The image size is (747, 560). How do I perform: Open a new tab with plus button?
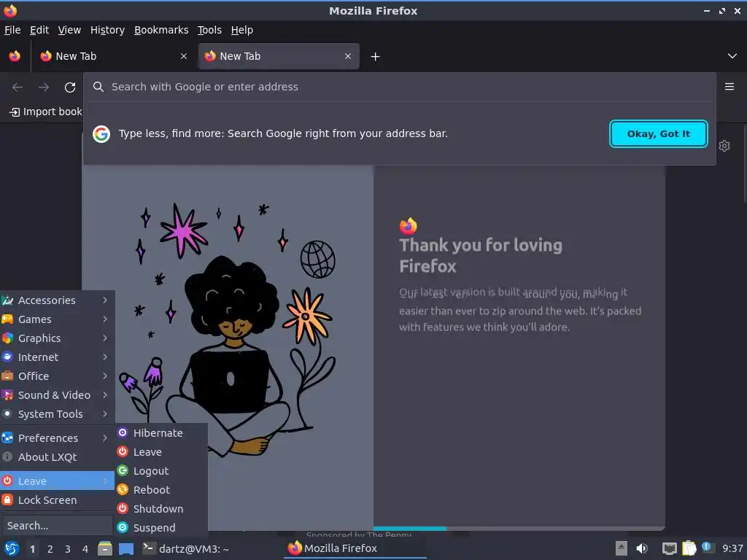point(376,57)
